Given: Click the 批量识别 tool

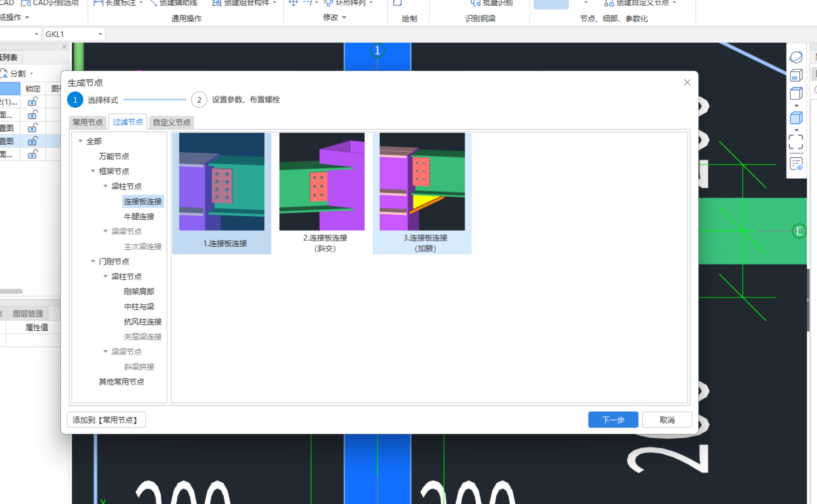Looking at the screenshot, I should click(491, 3).
